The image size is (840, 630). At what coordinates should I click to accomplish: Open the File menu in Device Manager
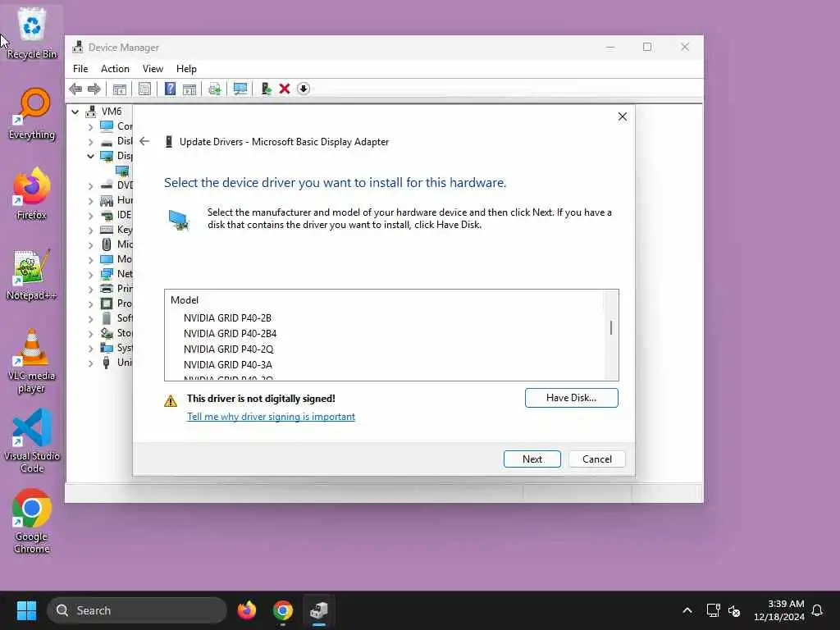80,69
